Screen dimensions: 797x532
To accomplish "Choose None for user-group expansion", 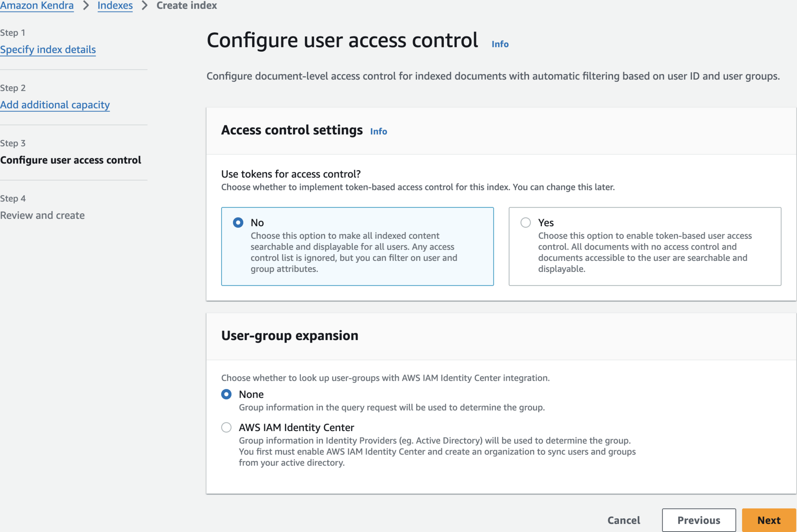I will [x=226, y=394].
